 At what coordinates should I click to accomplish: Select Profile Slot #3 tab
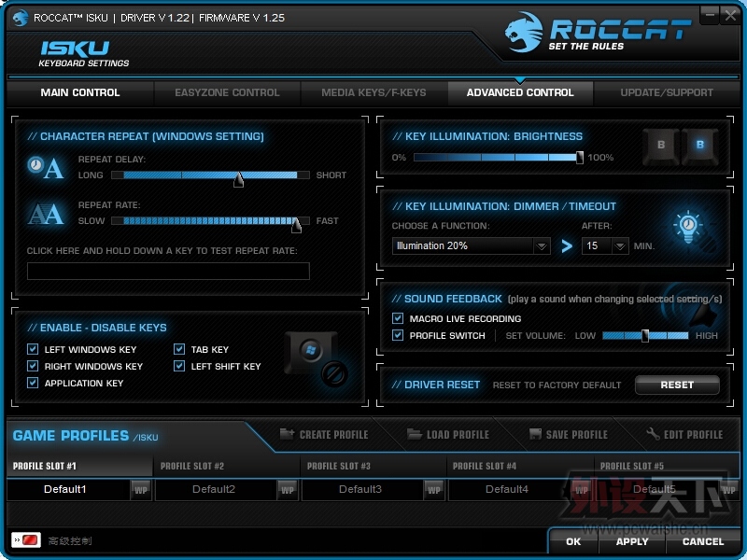(373, 466)
